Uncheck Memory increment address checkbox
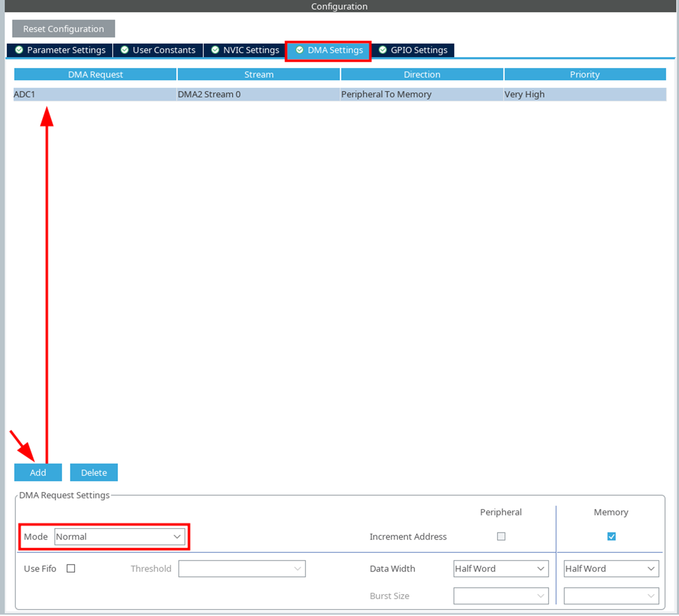This screenshot has width=679, height=616. [x=611, y=536]
